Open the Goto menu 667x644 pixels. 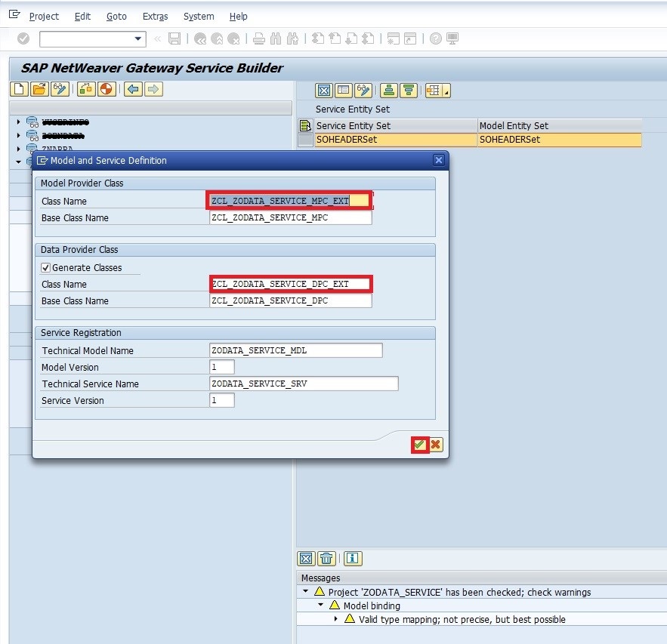point(116,16)
